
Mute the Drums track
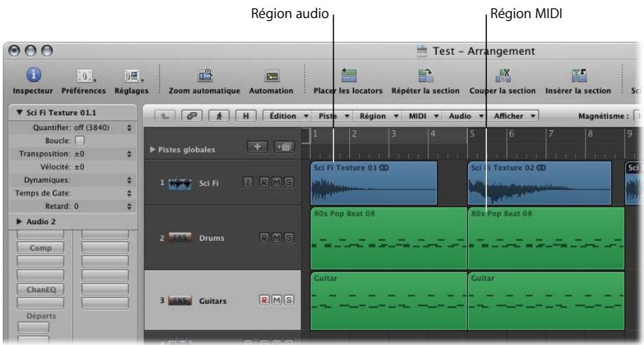coord(276,237)
